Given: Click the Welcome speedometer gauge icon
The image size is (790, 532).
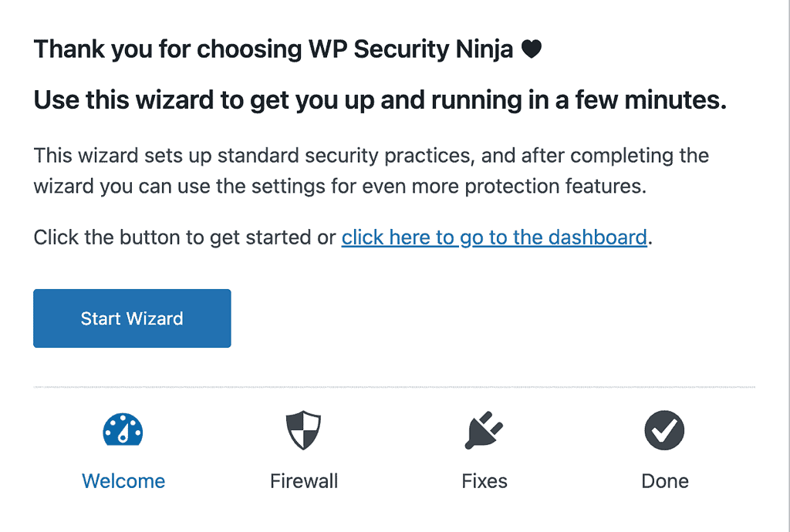Looking at the screenshot, I should click(123, 429).
